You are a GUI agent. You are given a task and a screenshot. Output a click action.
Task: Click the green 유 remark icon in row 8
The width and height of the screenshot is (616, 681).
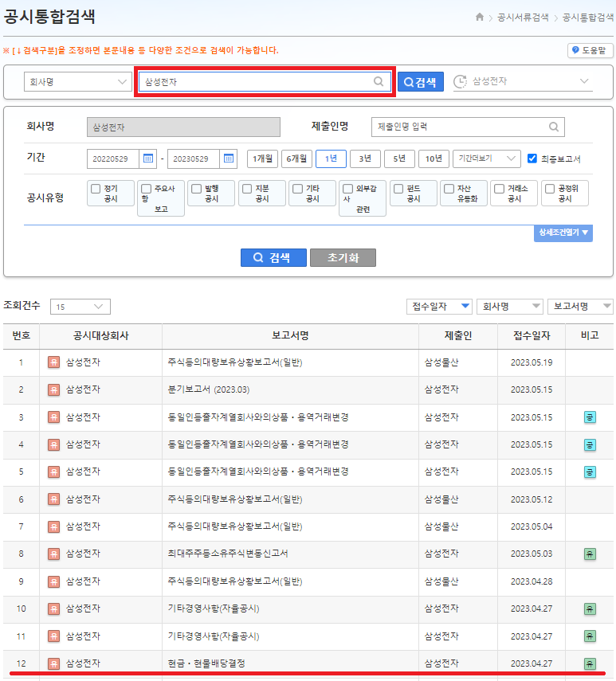(590, 554)
